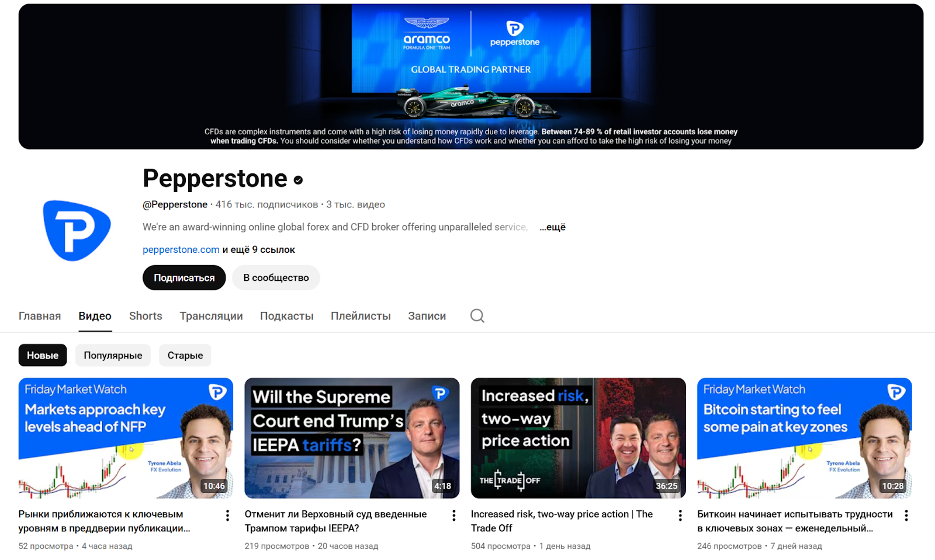
Task: Select the Старые sort filter chip
Action: click(x=185, y=355)
